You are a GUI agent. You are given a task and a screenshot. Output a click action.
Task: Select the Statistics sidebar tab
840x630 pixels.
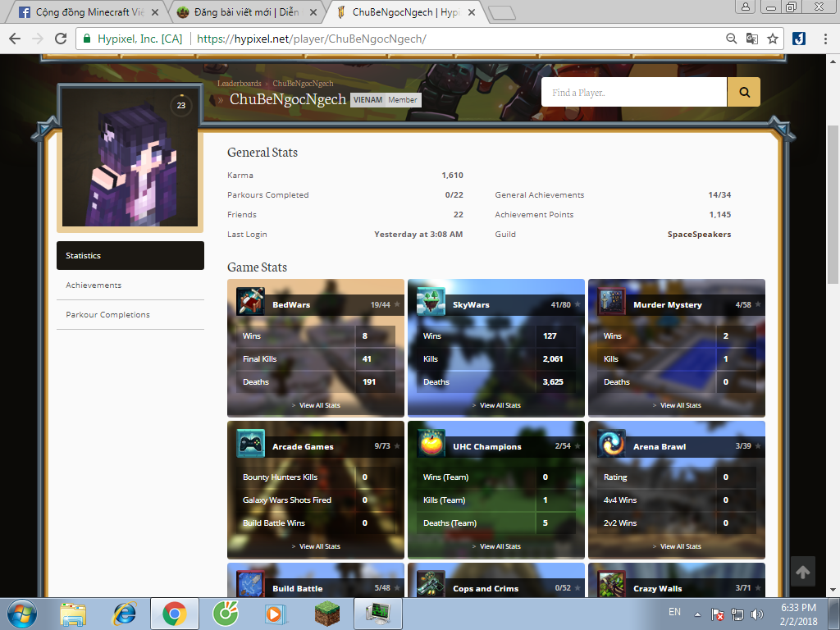tap(130, 256)
